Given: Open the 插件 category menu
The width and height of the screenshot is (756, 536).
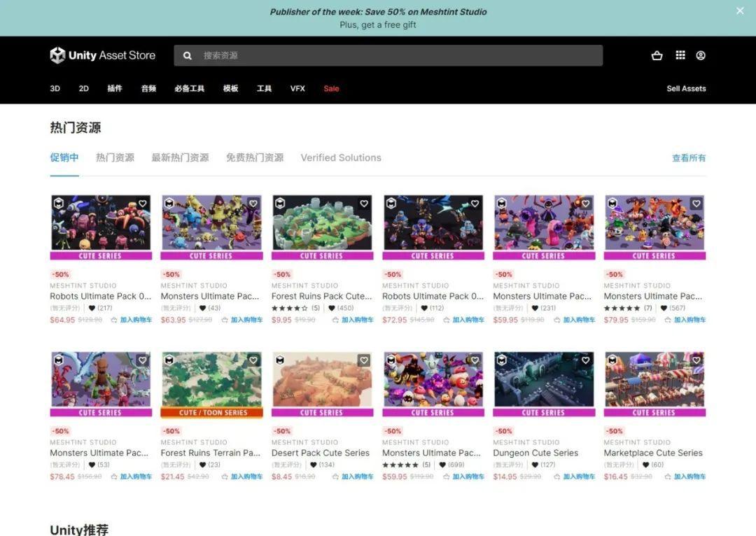Looking at the screenshot, I should pos(115,89).
